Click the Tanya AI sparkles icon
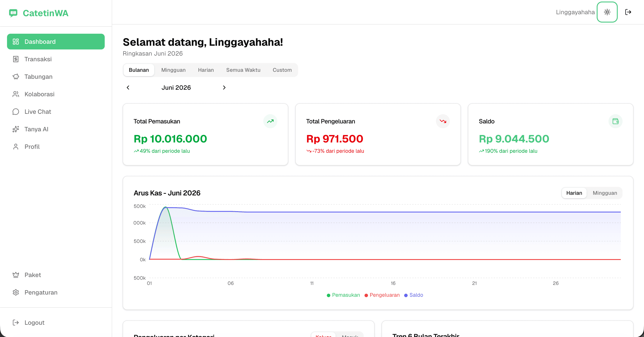This screenshot has height=337, width=644. pyautogui.click(x=16, y=129)
